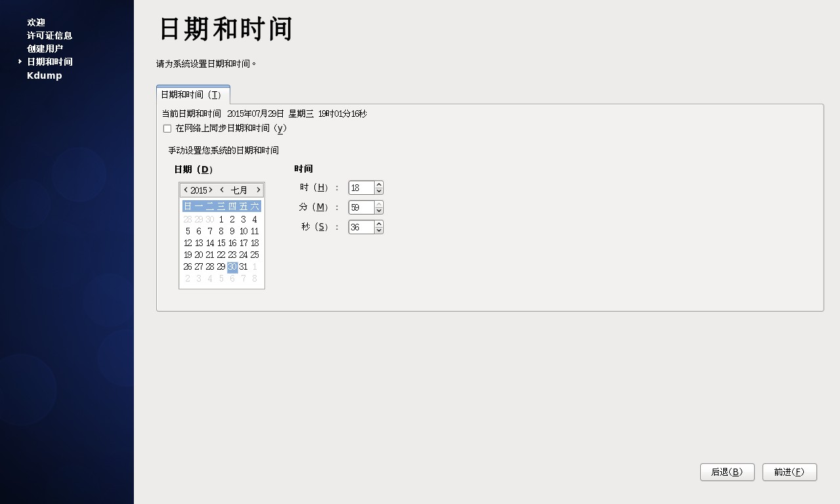
Task: Pick day 13 in the calendar
Action: click(x=199, y=243)
